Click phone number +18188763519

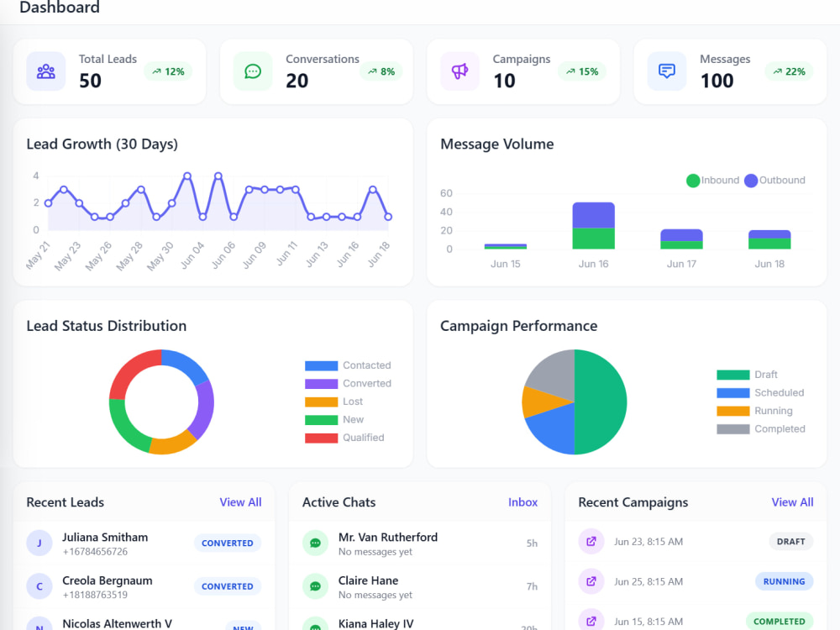[x=96, y=596]
